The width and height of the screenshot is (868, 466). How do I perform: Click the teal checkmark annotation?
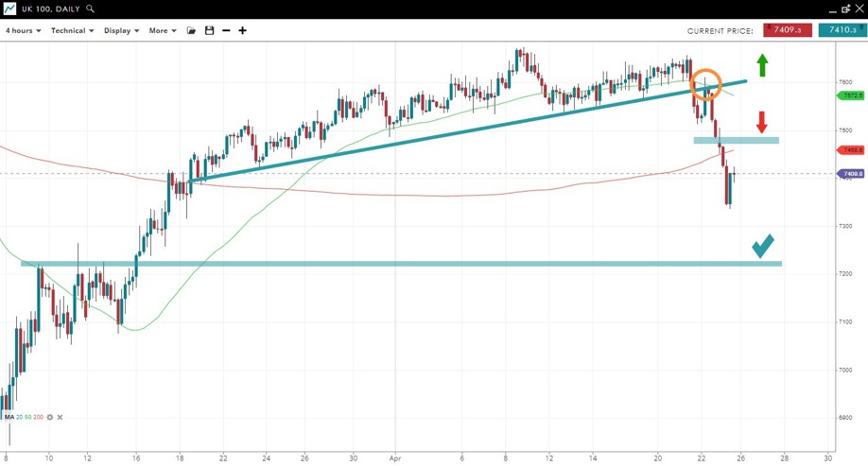pyautogui.click(x=763, y=245)
